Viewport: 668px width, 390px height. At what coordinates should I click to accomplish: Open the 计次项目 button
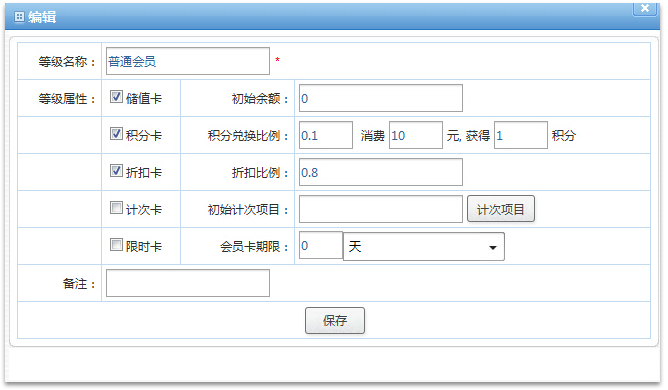(x=501, y=209)
